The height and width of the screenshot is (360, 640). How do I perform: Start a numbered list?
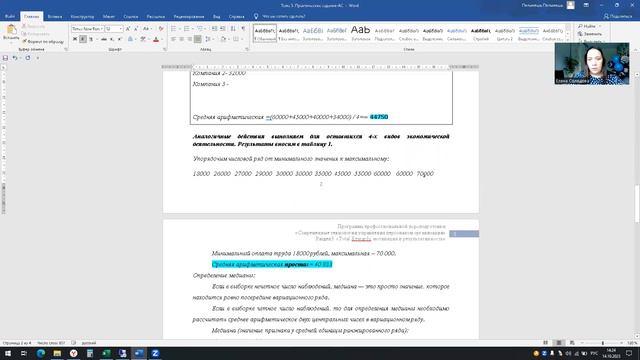tap(187, 29)
